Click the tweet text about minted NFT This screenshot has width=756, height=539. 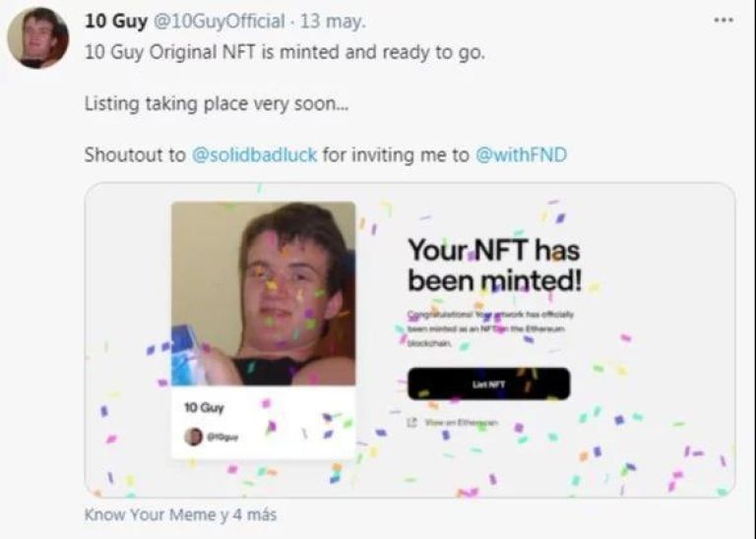[284, 52]
